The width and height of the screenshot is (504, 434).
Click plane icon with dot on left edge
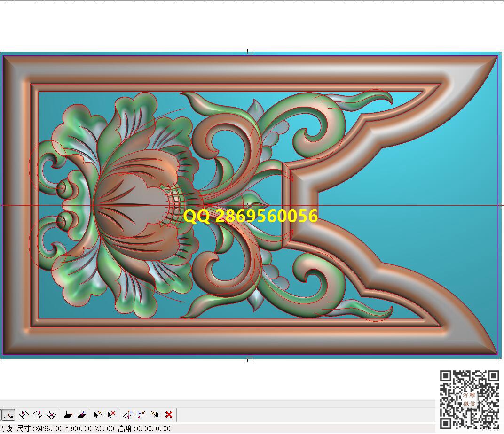pyautogui.click(x=24, y=415)
